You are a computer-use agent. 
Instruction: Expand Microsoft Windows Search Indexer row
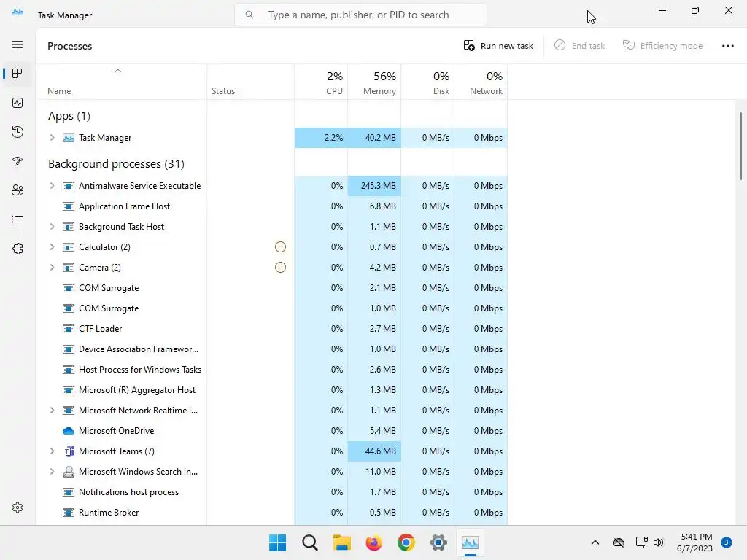pos(52,472)
